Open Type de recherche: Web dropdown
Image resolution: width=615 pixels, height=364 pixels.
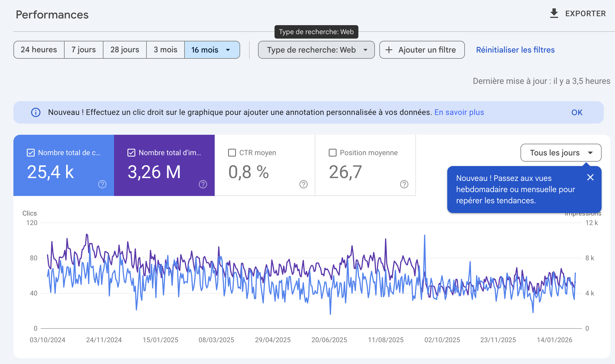[x=316, y=50]
